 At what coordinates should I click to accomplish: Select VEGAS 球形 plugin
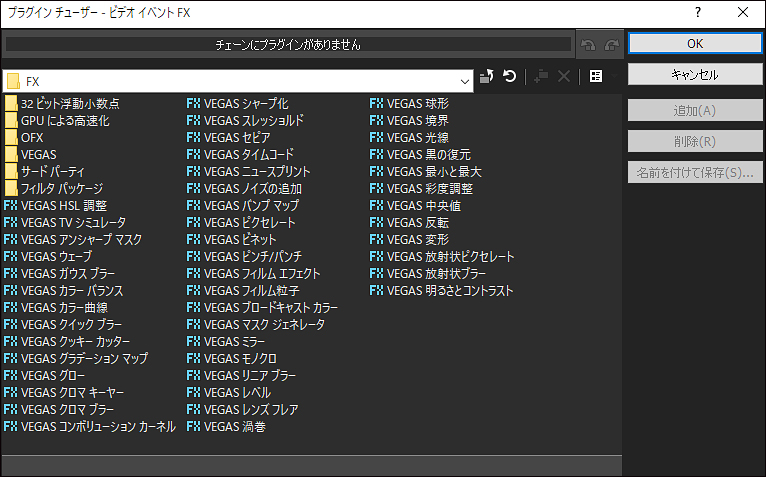[x=409, y=104]
